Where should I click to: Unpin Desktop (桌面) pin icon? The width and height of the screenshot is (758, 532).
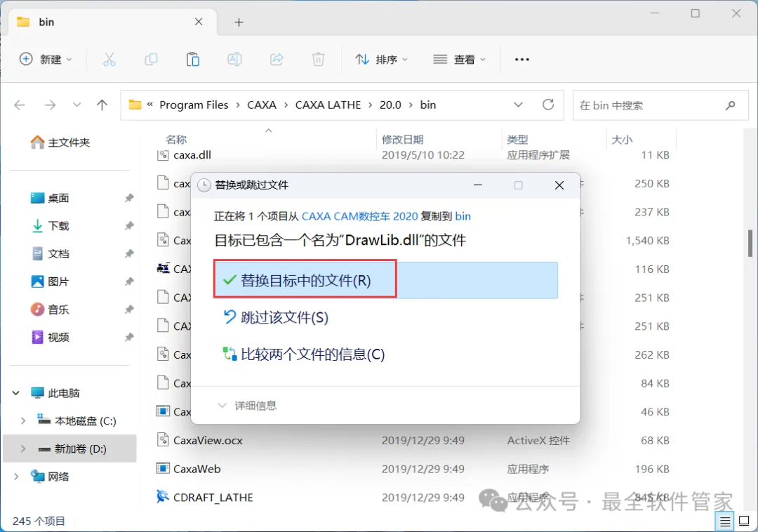tap(129, 198)
